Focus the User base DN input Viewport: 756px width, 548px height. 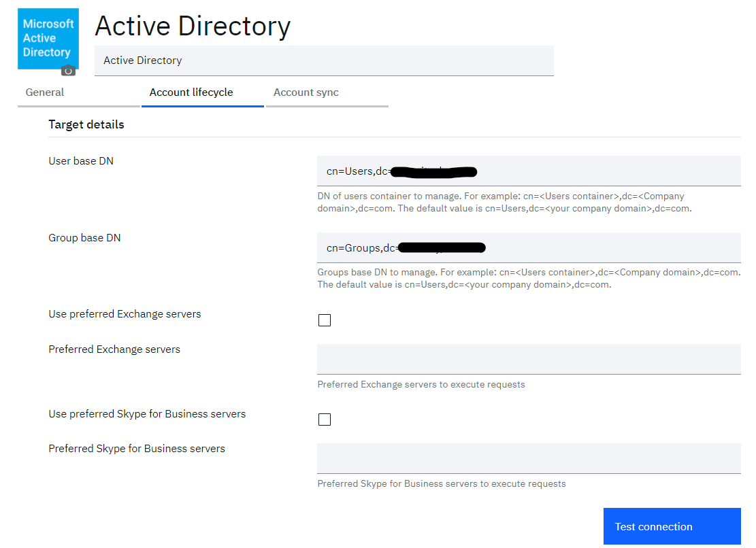pyautogui.click(x=529, y=171)
